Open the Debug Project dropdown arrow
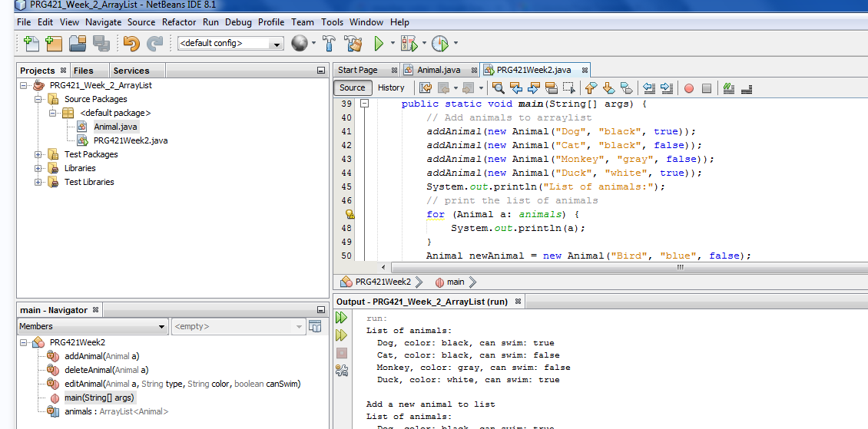This screenshot has width=868, height=429. [x=425, y=43]
